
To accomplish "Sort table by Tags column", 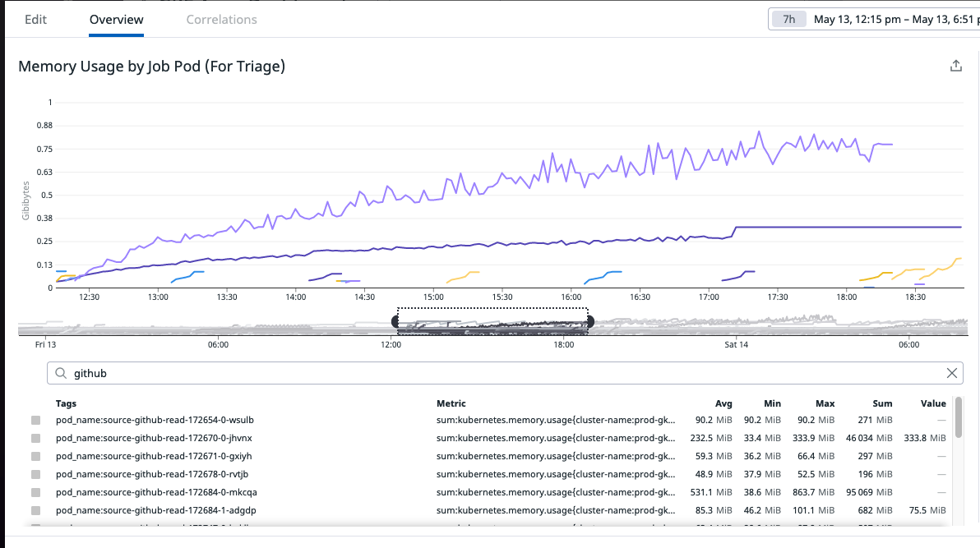I will click(x=66, y=403).
